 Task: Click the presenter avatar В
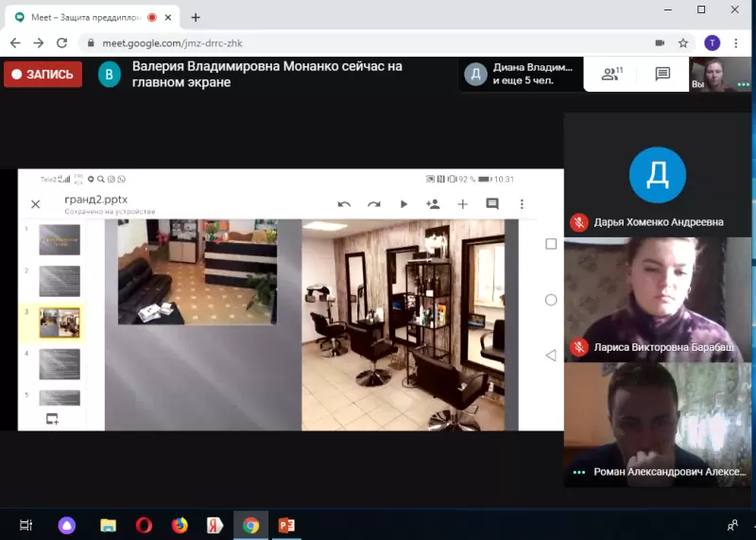(x=111, y=74)
